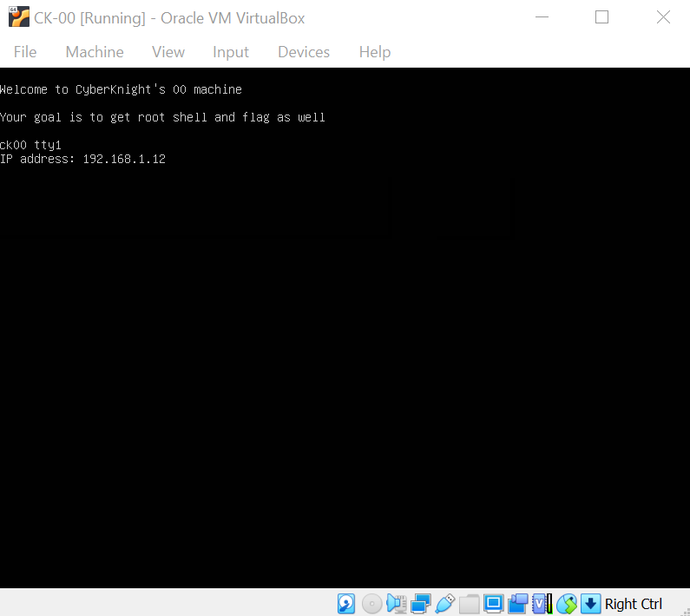Open the audio indicator in status bar

397,604
